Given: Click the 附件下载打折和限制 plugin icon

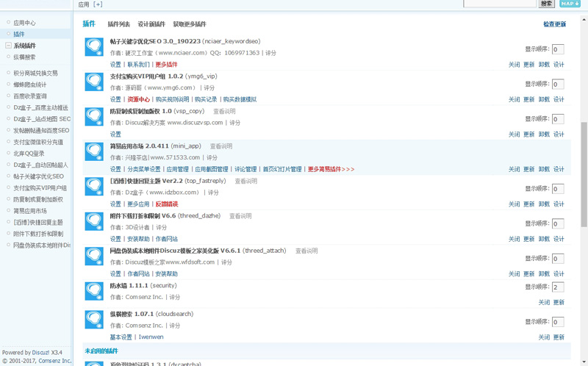Looking at the screenshot, I should click(94, 221).
